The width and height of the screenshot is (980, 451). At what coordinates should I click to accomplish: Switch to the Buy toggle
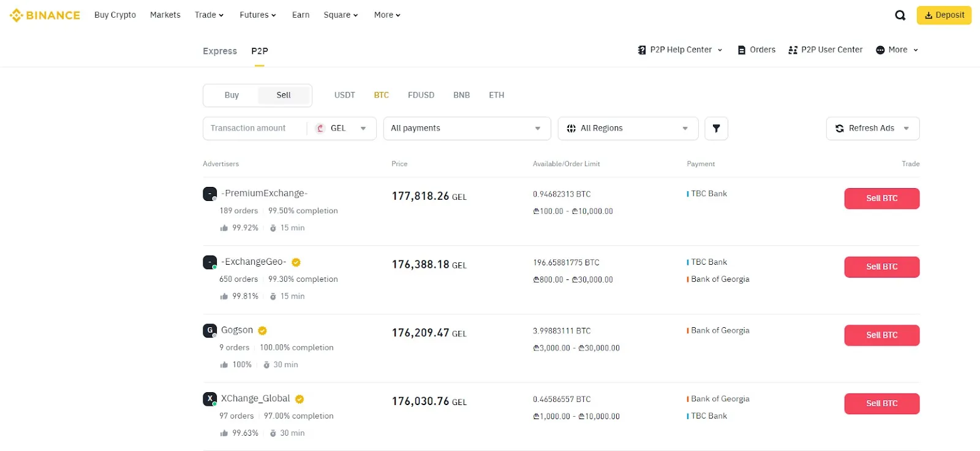[232, 96]
